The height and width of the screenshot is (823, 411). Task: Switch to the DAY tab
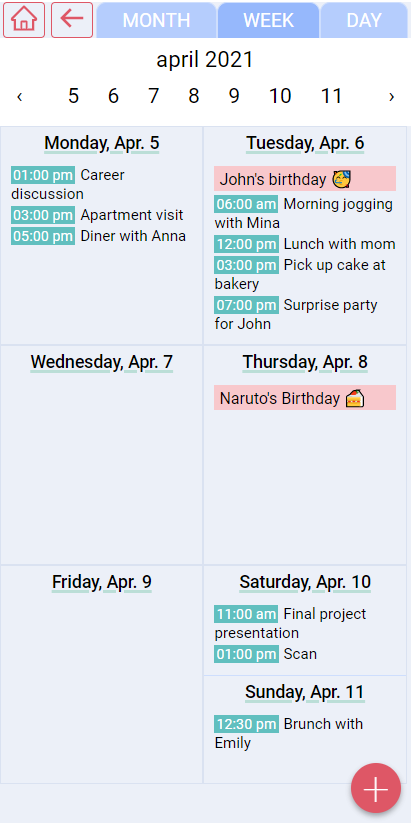tap(364, 20)
